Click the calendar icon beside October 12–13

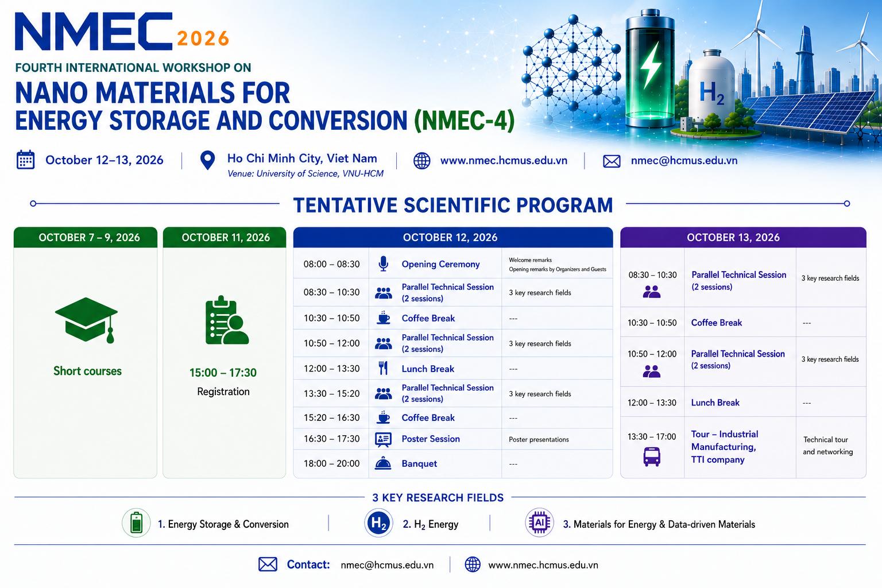pyautogui.click(x=25, y=160)
